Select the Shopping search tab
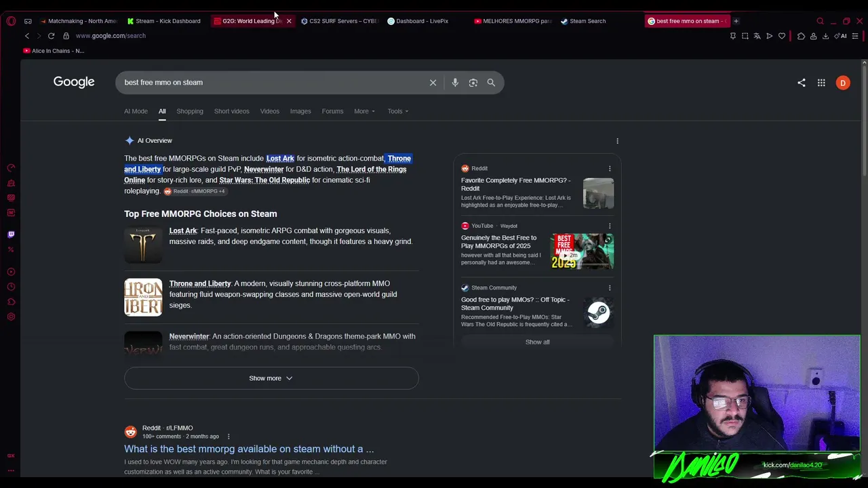The width and height of the screenshot is (868, 488). [x=190, y=111]
